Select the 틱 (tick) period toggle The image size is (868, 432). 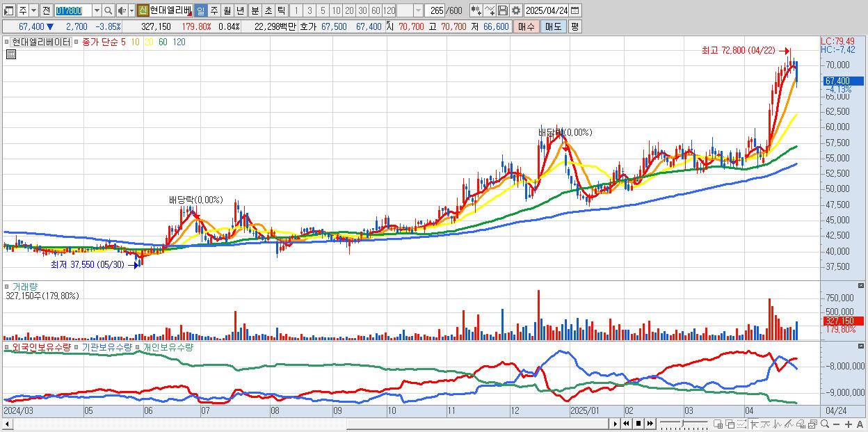[x=281, y=10]
